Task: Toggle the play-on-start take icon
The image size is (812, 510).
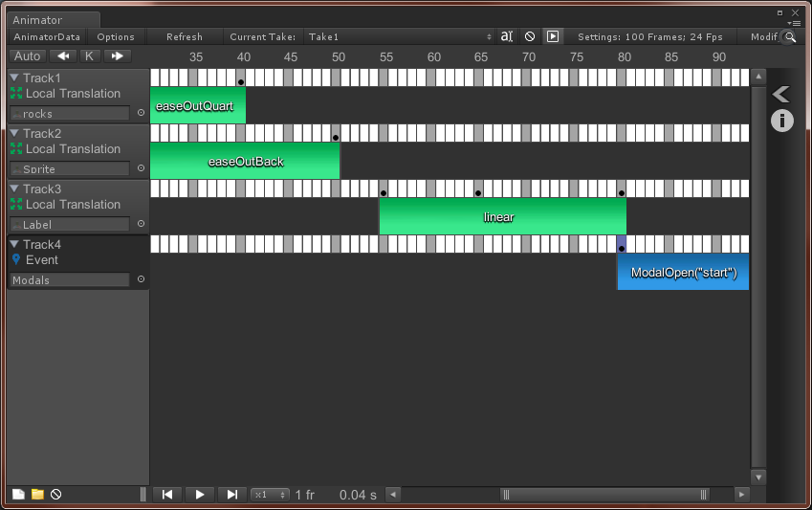Action: tap(553, 36)
